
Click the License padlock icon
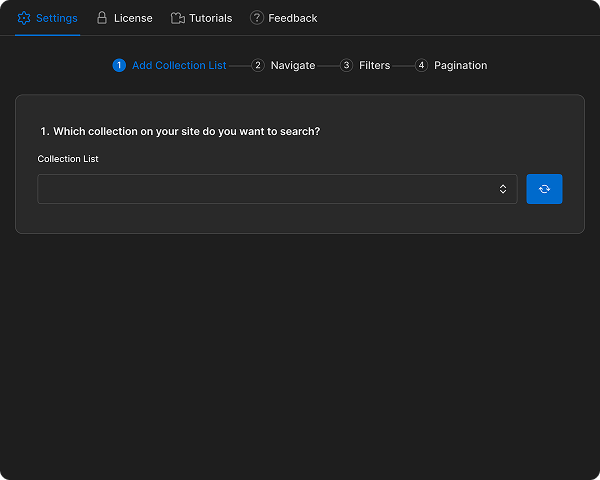click(x=102, y=18)
